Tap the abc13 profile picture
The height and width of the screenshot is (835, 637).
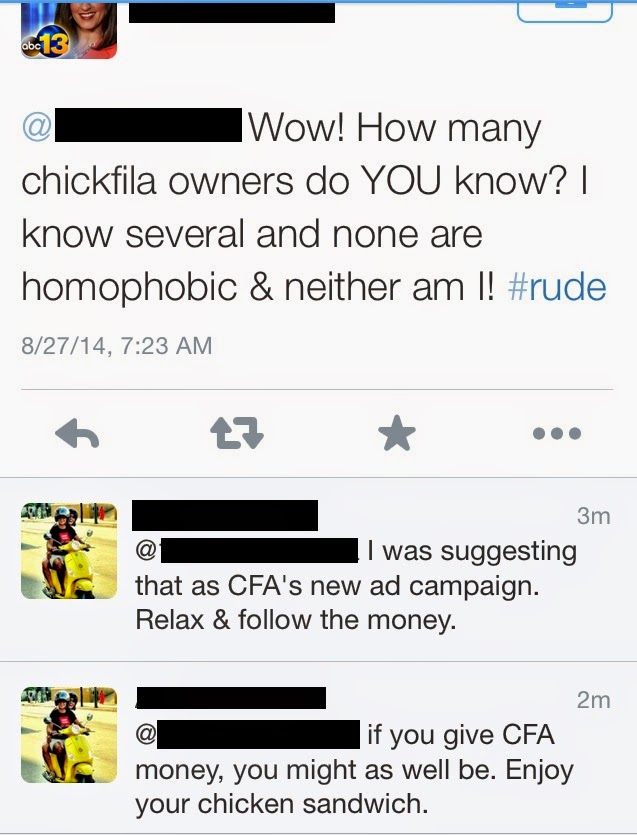(69, 29)
